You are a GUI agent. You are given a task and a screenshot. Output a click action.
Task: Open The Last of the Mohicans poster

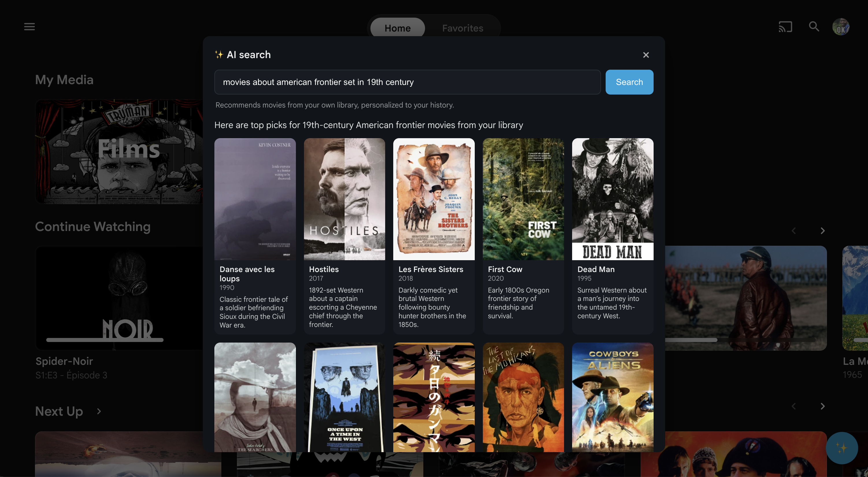pos(523,397)
